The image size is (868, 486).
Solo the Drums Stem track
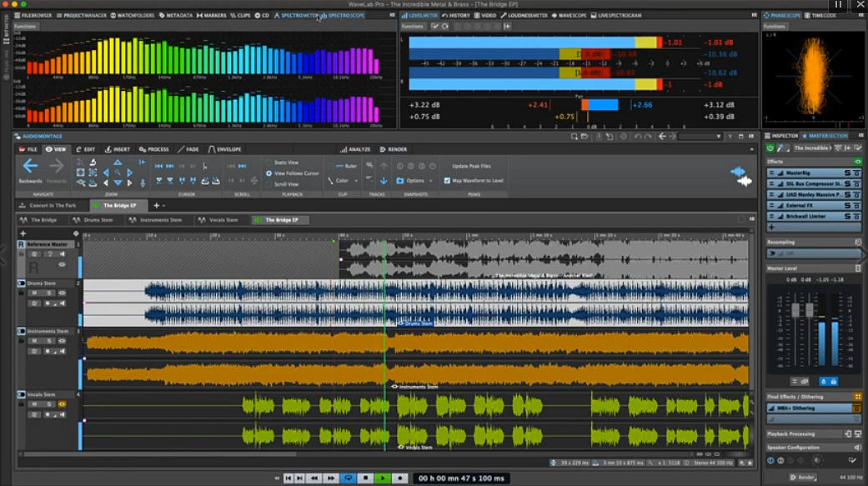tap(48, 293)
